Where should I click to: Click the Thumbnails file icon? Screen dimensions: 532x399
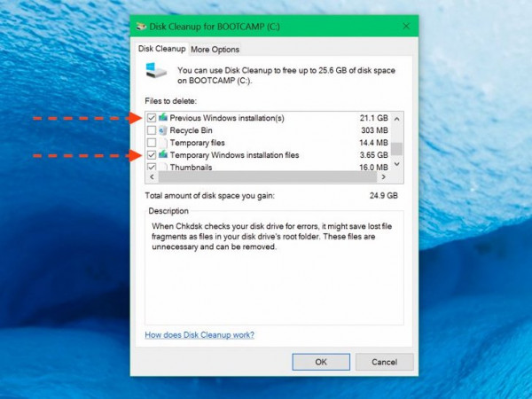[163, 167]
